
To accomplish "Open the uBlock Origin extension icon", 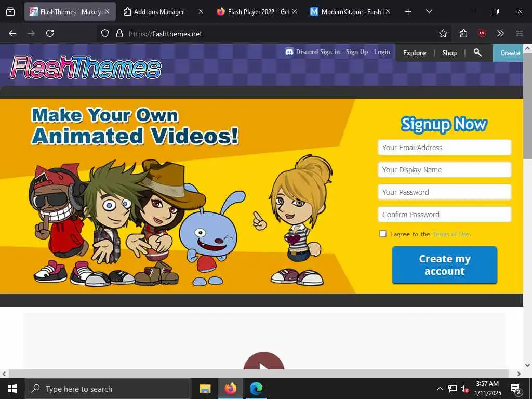I will click(482, 33).
